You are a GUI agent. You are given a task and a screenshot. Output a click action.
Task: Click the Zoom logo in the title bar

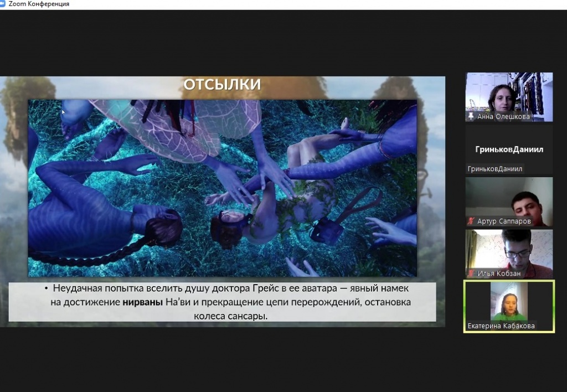4,4
